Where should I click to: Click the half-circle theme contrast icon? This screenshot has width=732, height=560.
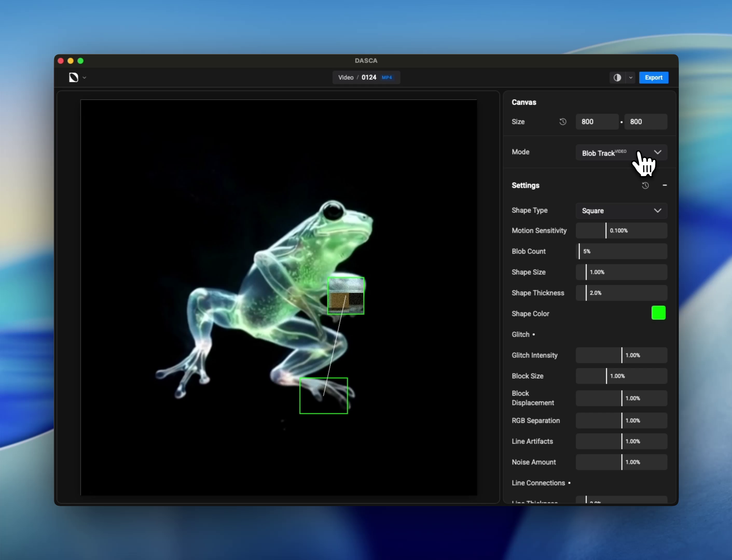pos(617,77)
